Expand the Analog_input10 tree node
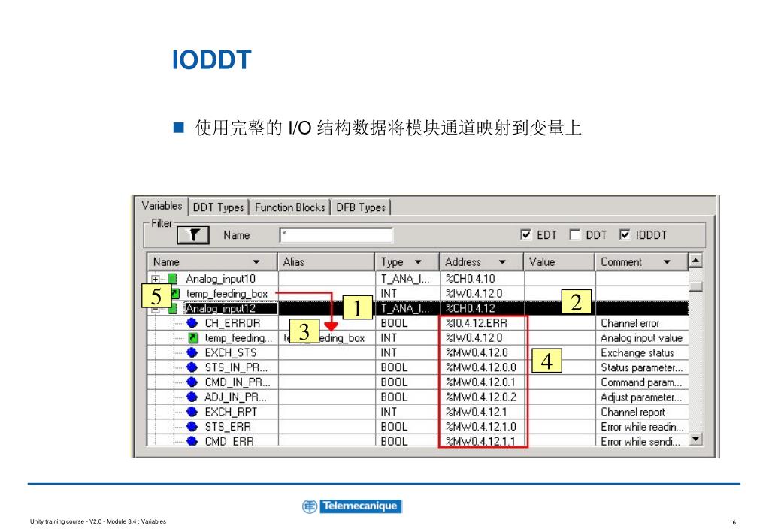The width and height of the screenshot is (769, 532). click(x=156, y=279)
